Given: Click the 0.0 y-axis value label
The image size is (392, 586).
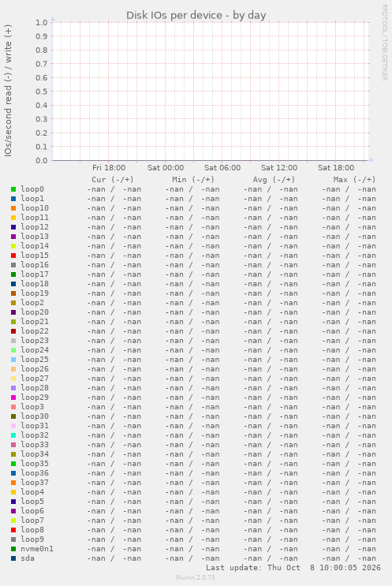Looking at the screenshot, I should click(x=42, y=161).
